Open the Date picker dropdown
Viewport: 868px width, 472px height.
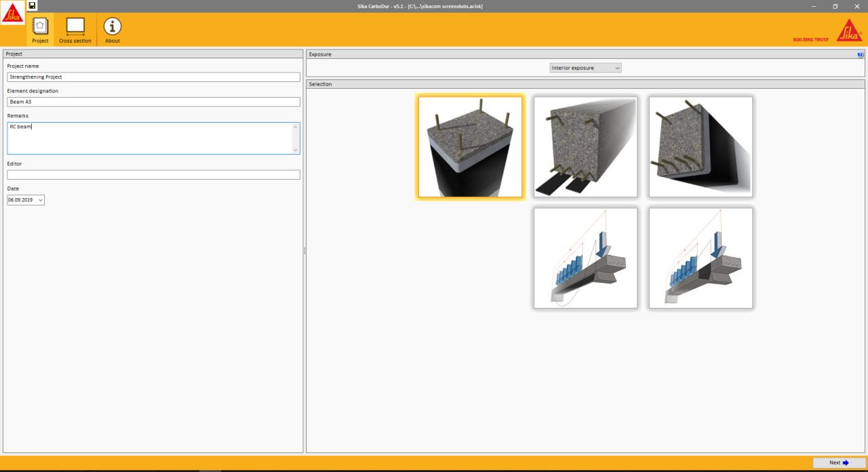(41, 200)
